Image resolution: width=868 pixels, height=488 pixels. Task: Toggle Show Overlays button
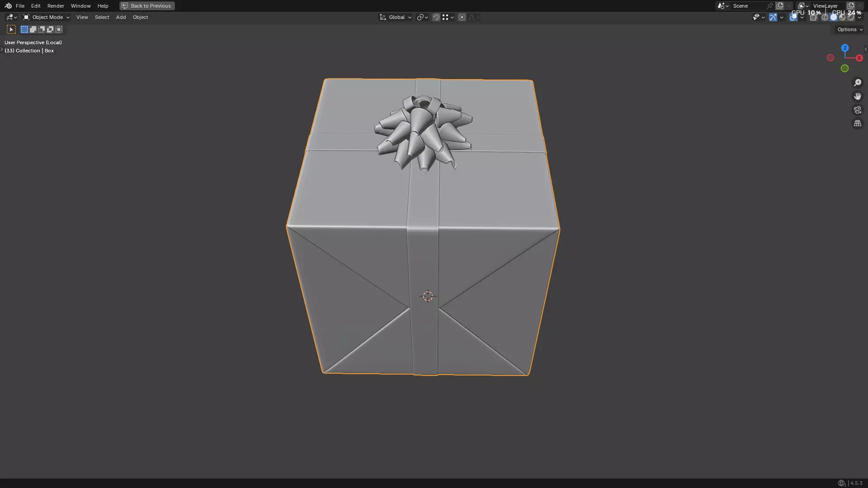[793, 17]
